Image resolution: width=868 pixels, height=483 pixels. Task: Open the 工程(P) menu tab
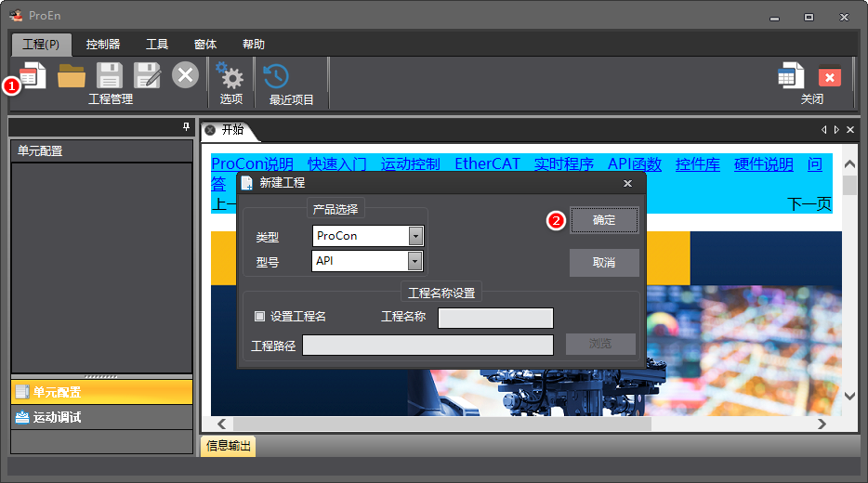[42, 45]
